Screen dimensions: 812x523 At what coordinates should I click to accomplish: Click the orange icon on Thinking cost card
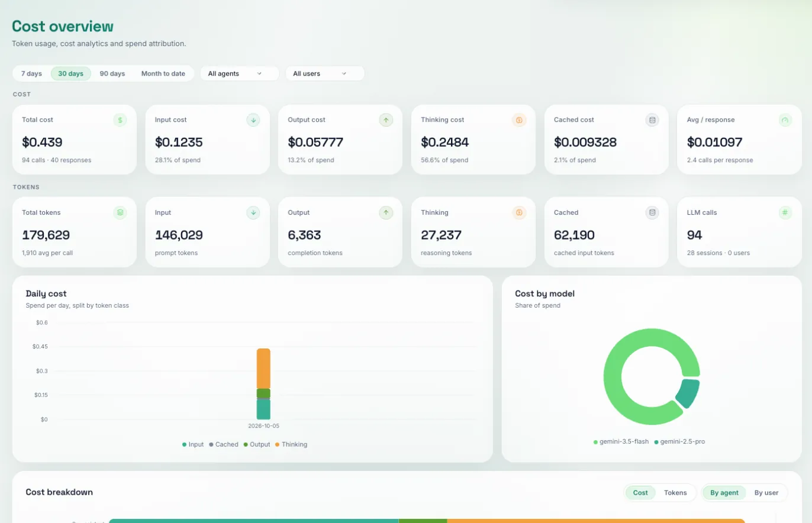tap(519, 120)
